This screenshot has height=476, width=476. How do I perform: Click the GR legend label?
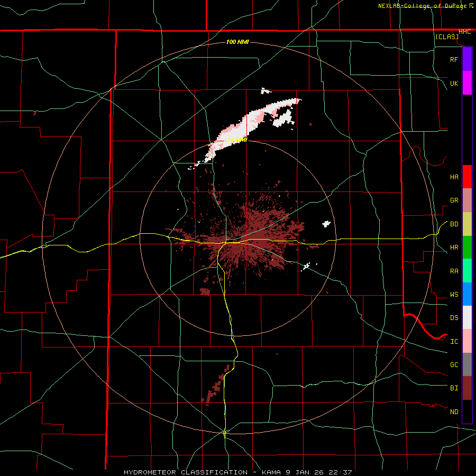pos(454,200)
